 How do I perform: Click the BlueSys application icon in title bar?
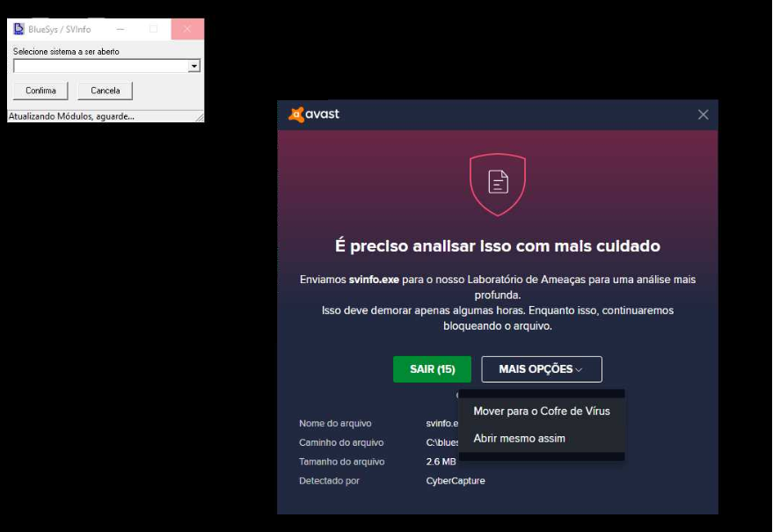(18, 29)
